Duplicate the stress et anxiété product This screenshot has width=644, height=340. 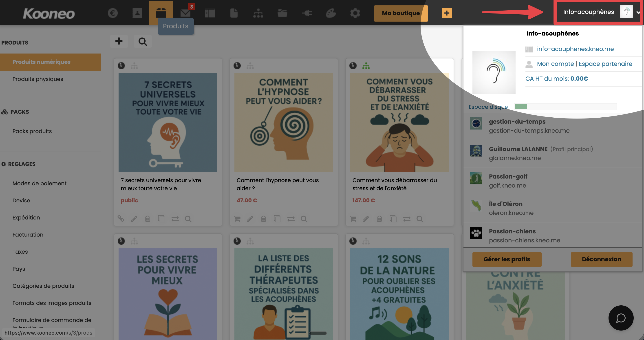[393, 219]
